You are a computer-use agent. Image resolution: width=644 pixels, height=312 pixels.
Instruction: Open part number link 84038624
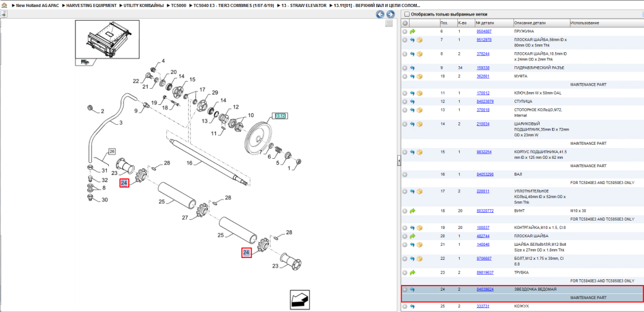click(x=485, y=289)
